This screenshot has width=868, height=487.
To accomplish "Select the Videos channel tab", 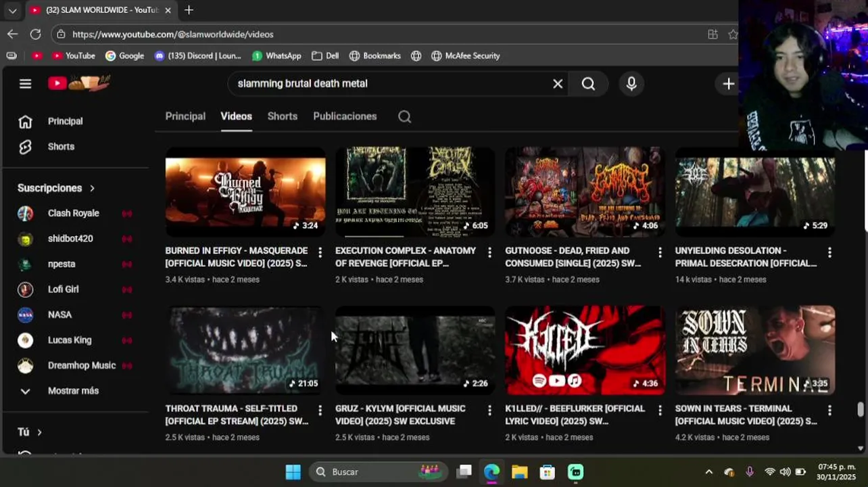I will pyautogui.click(x=236, y=116).
